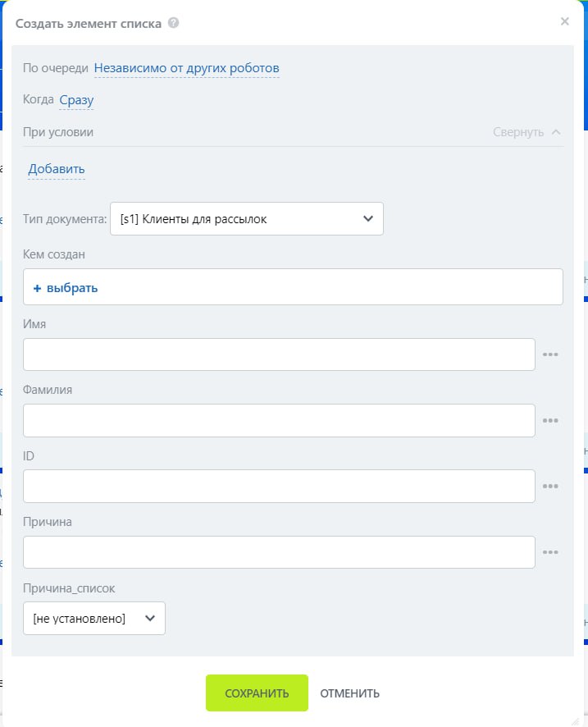Click the Сразу timing link

(76, 100)
